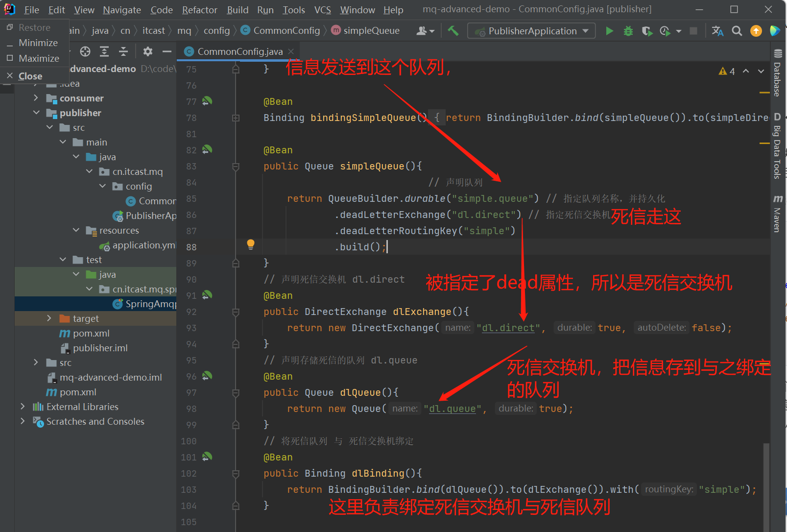Select opened file crosshair icon in Project panel
This screenshot has height=532, width=787.
coord(85,51)
